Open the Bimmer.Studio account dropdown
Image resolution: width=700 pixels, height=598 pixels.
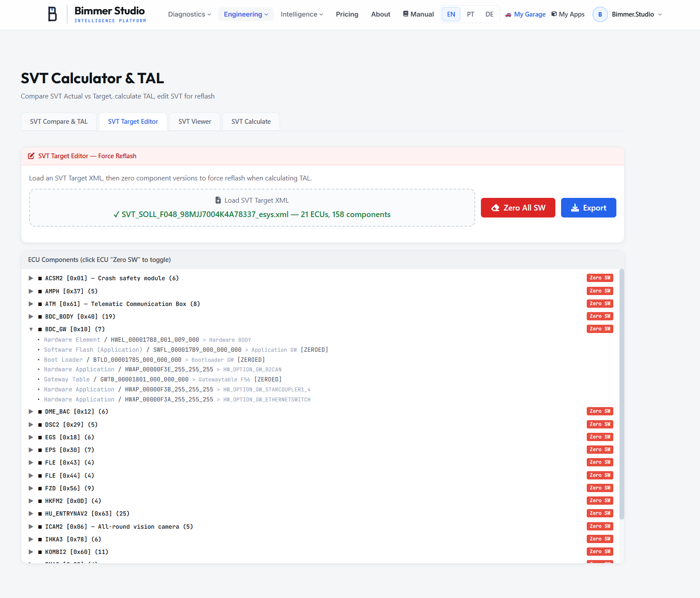click(x=628, y=14)
